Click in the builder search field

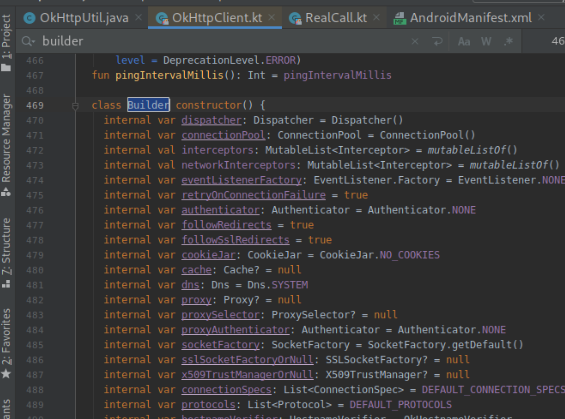(223, 41)
